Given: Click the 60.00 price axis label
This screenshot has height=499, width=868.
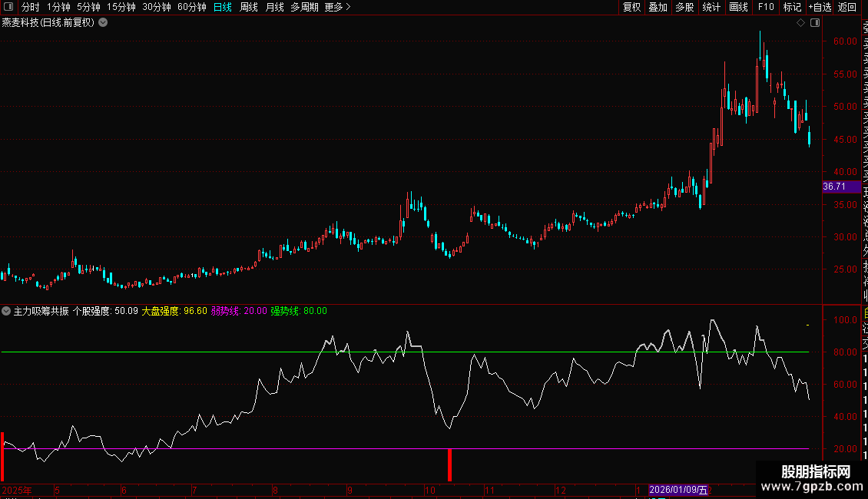Looking at the screenshot, I should [845, 41].
